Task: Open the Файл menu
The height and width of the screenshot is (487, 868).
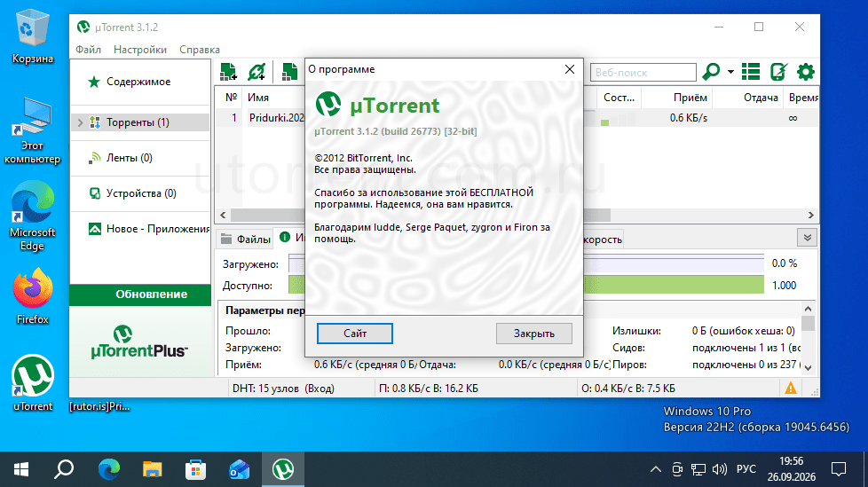Action: 88,50
